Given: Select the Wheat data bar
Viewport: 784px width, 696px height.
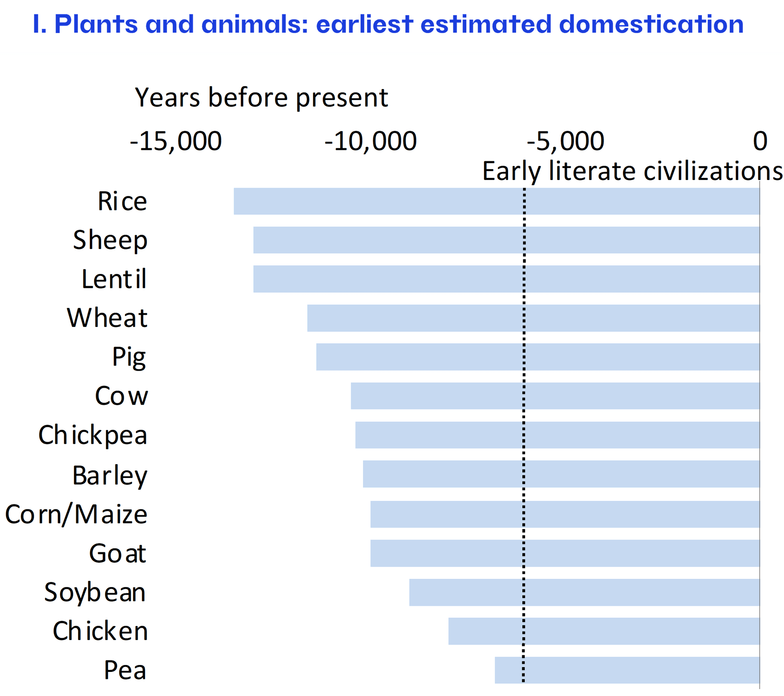Looking at the screenshot, I should (533, 318).
